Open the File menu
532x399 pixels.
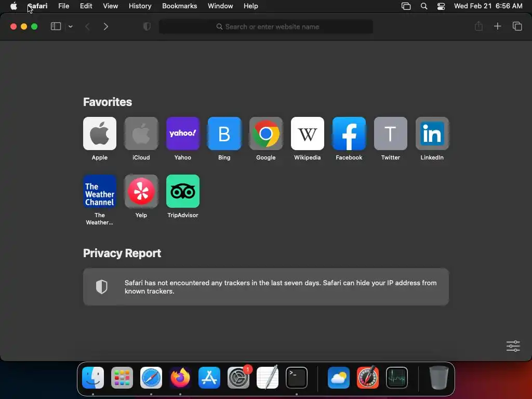(x=63, y=6)
